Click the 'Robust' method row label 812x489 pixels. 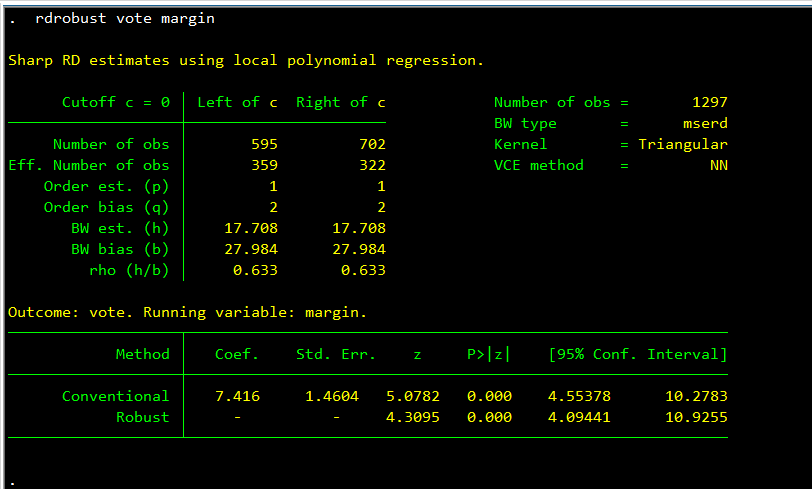point(142,417)
